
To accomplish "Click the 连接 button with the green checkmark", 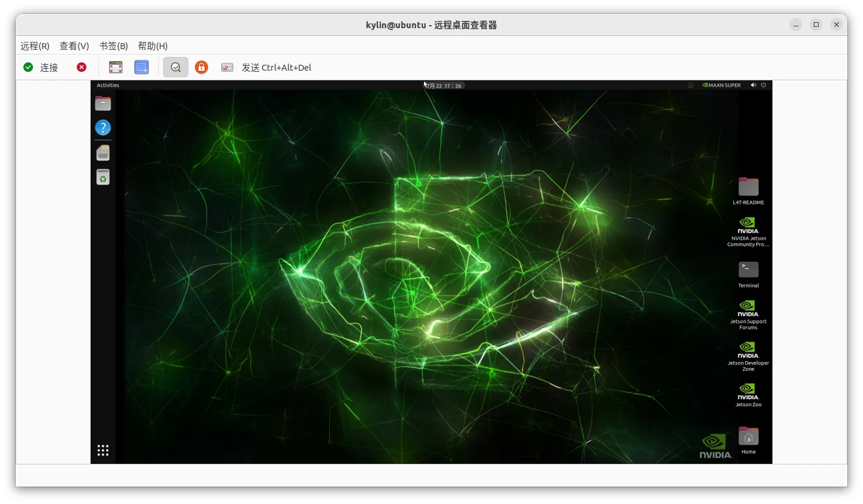I will click(x=41, y=67).
